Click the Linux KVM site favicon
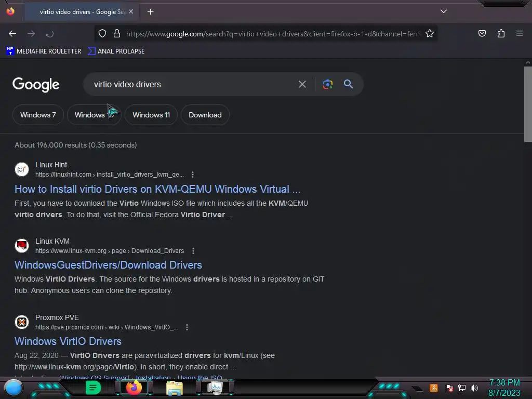 [22, 246]
